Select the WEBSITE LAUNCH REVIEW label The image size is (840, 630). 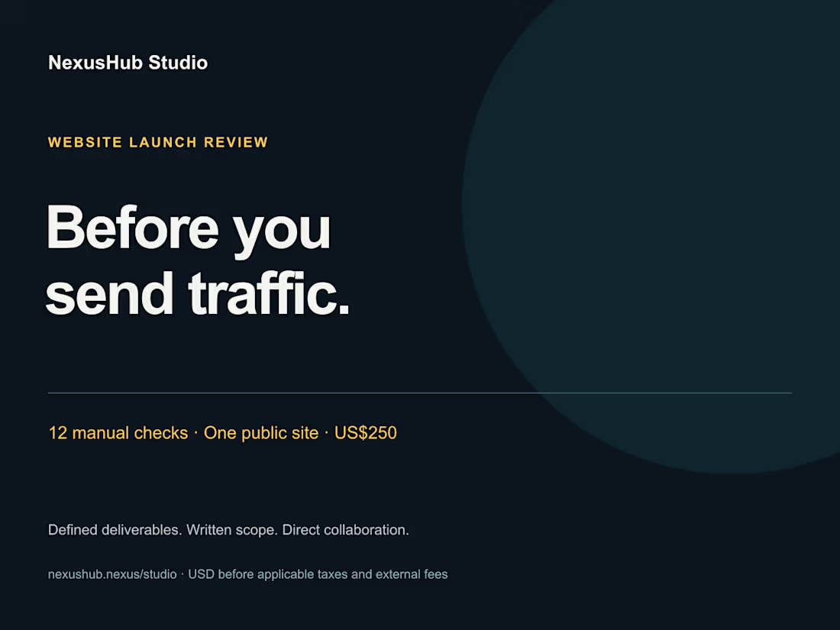coord(158,143)
